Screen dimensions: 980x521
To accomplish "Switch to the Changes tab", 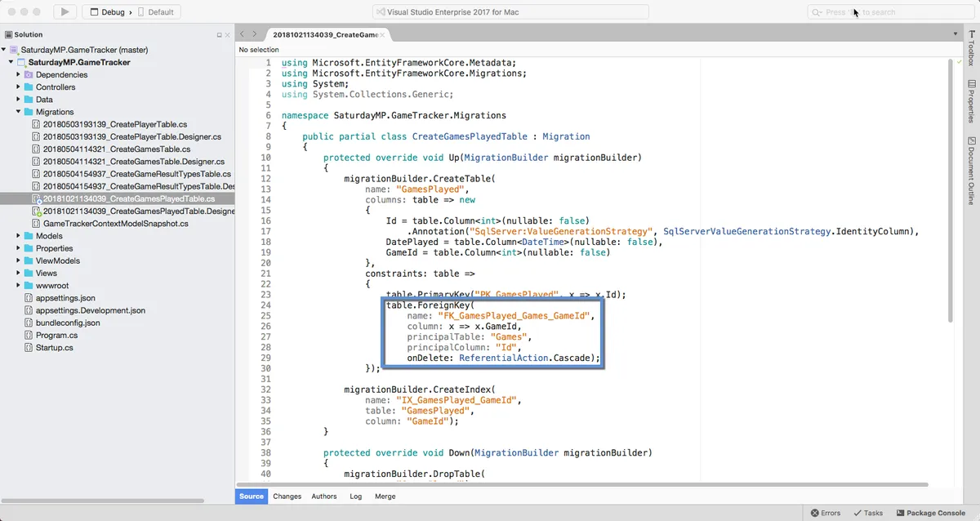I will click(287, 497).
